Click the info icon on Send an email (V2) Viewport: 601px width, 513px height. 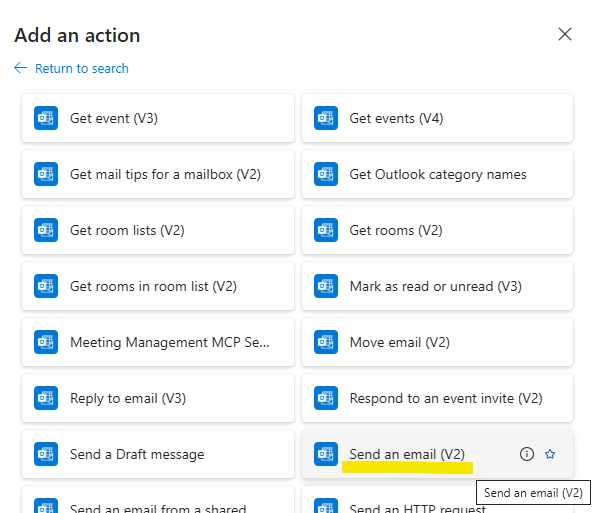(x=527, y=454)
